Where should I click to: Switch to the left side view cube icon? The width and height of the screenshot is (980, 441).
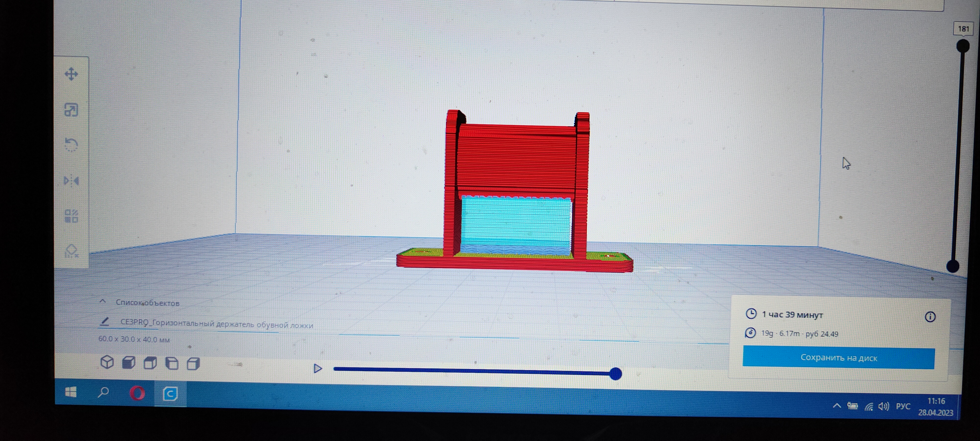point(172,363)
